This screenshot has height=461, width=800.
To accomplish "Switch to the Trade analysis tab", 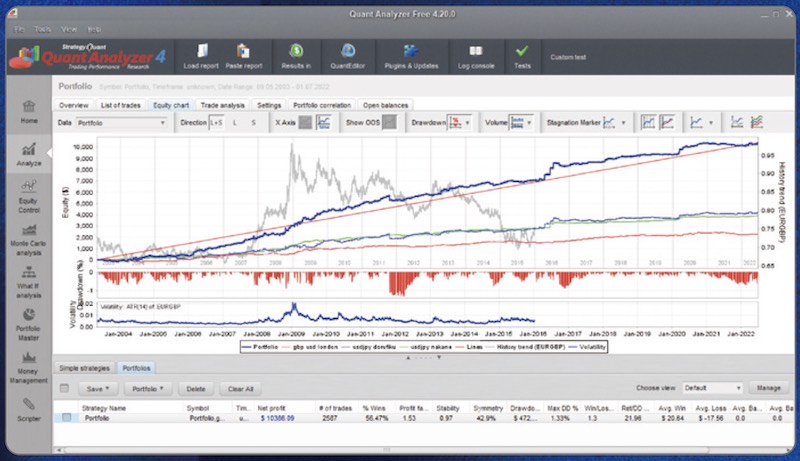I will coord(223,104).
